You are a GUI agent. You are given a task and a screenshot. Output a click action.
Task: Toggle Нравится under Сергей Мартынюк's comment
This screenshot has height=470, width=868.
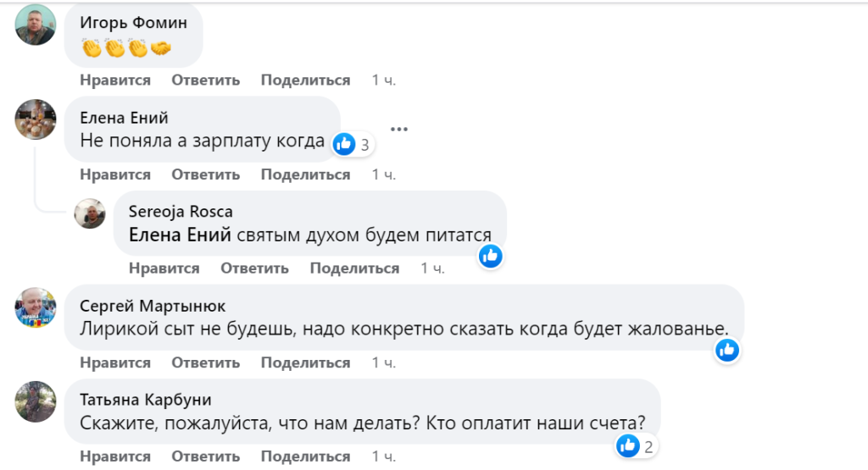tap(115, 363)
